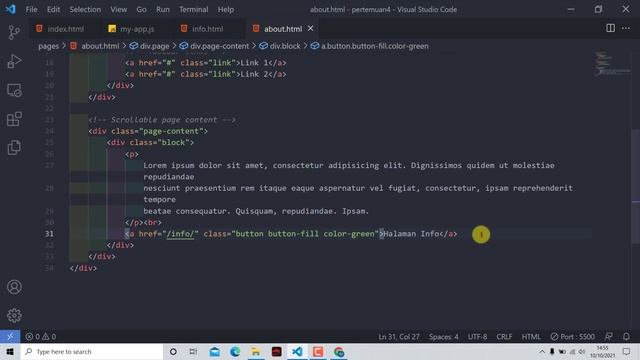Click the Live Server Port : 5500
This screenshot has height=360, width=640.
pyautogui.click(x=572, y=336)
